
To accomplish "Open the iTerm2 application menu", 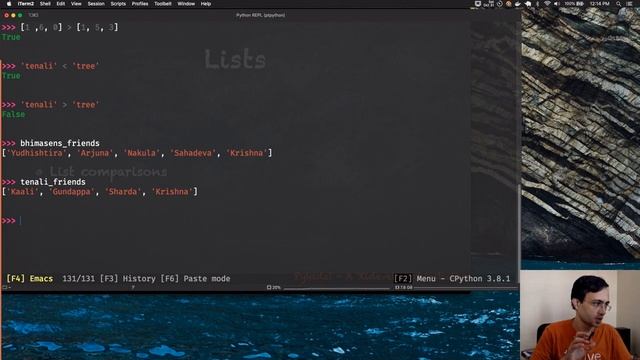I will pyautogui.click(x=26, y=4).
